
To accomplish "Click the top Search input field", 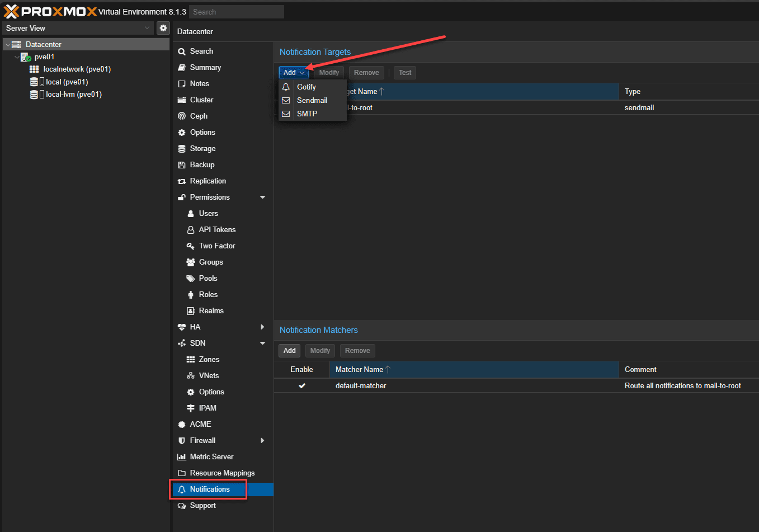I will tap(236, 12).
